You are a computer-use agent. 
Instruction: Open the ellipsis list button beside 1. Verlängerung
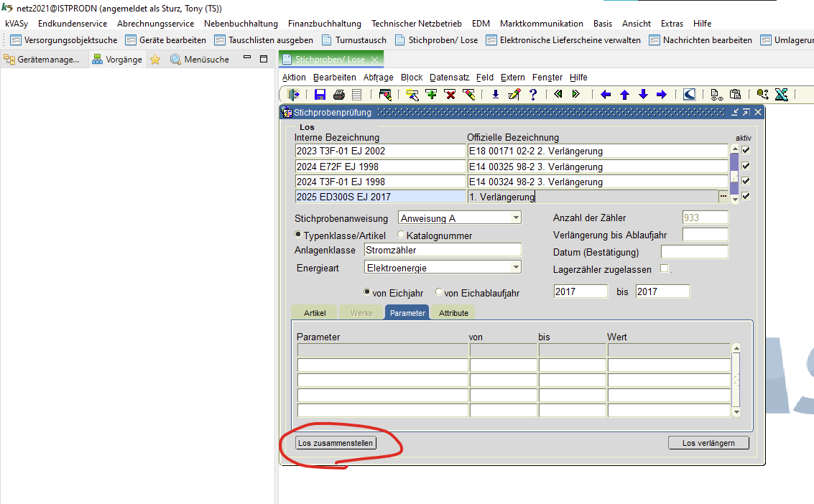click(x=723, y=197)
